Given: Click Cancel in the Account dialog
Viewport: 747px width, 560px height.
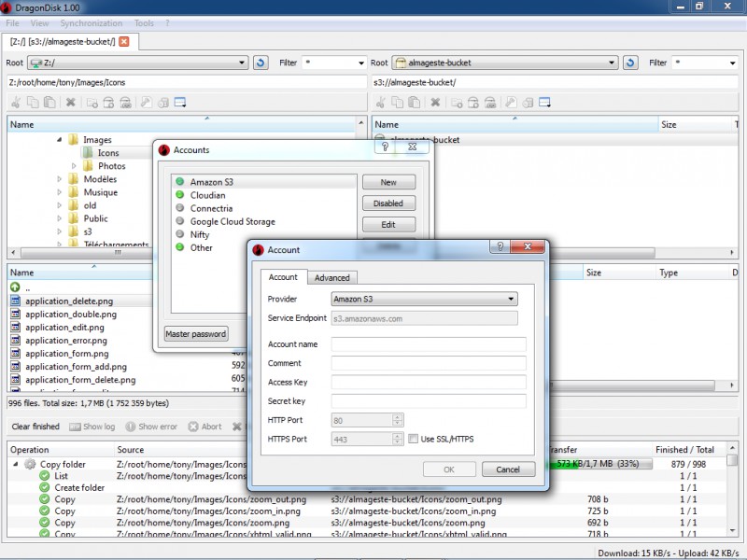Looking at the screenshot, I should [508, 469].
